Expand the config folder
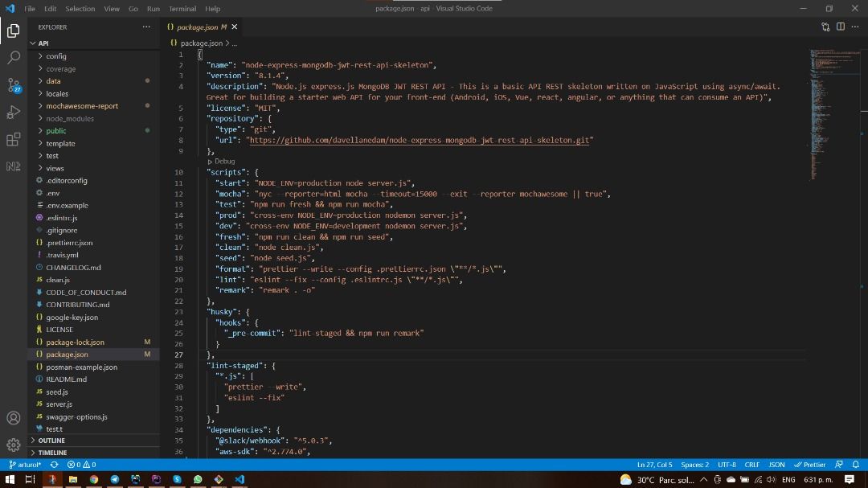868x488 pixels. pyautogui.click(x=94, y=56)
